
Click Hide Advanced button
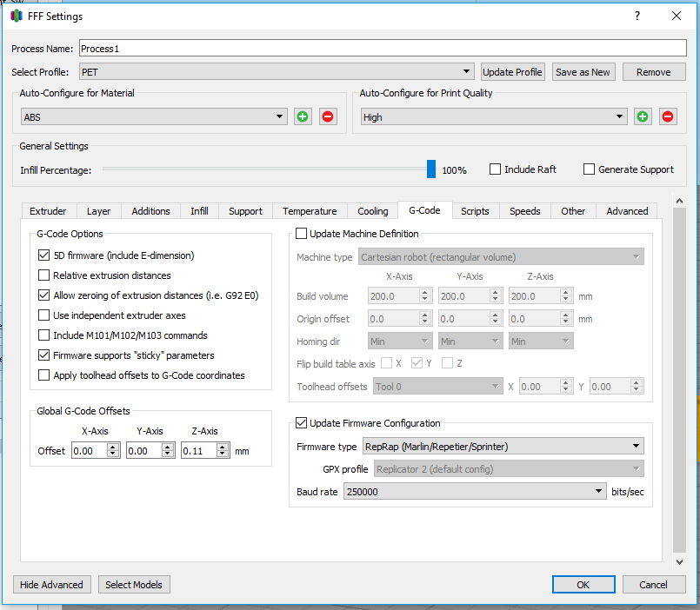[52, 585]
